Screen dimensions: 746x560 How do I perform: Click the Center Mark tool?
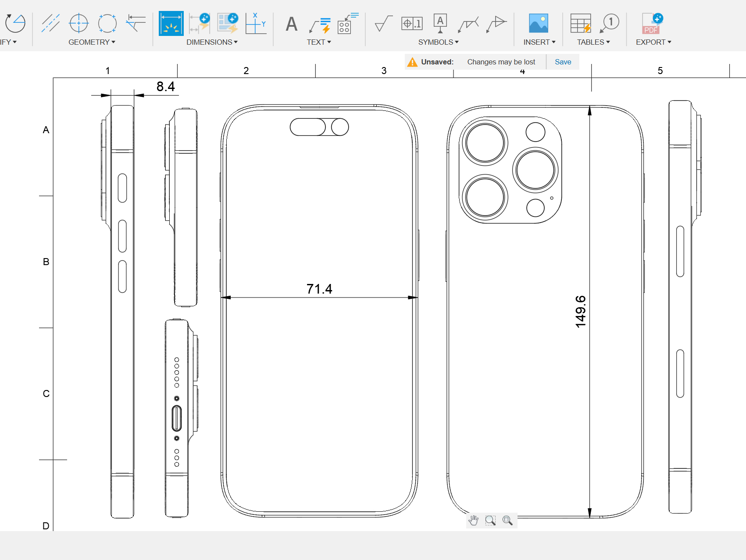(x=79, y=23)
